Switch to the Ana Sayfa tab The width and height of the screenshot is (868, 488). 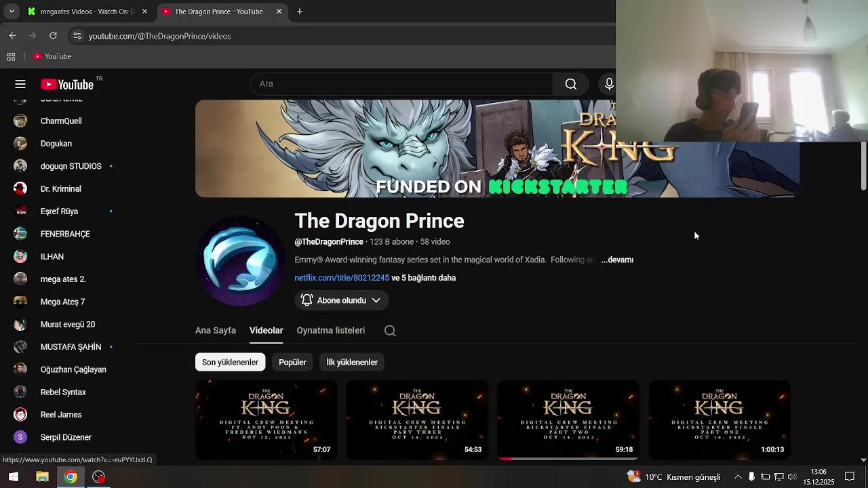pyautogui.click(x=216, y=331)
